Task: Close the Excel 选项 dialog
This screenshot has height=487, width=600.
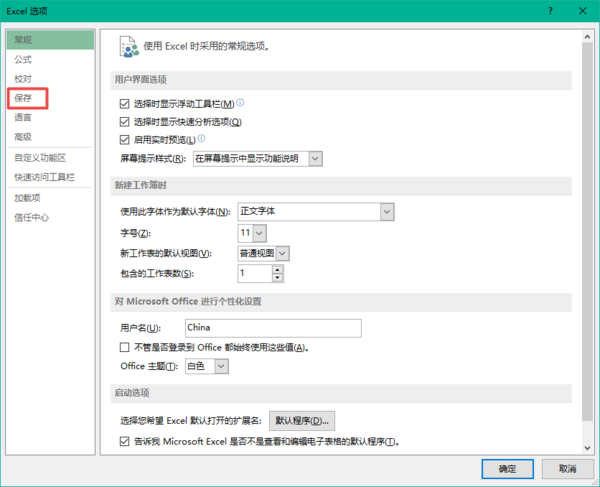Action: (582, 11)
